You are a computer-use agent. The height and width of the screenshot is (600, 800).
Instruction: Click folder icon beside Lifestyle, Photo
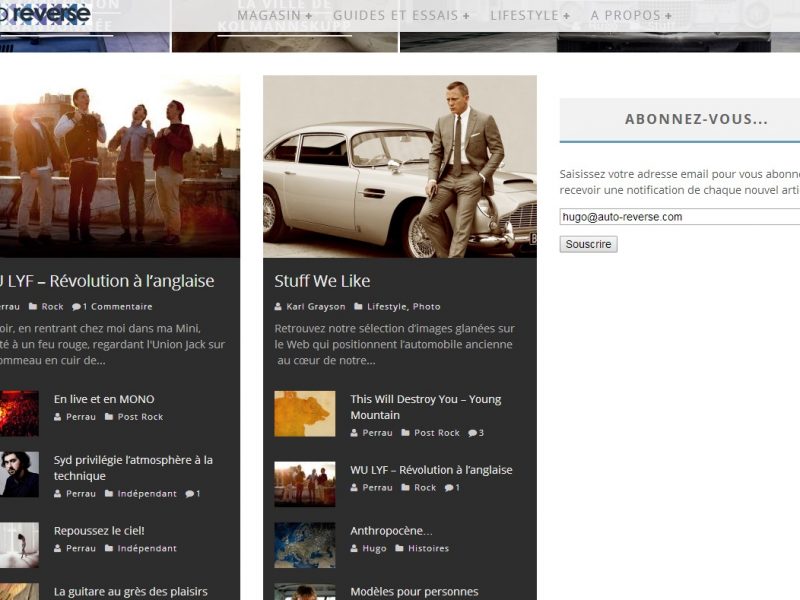(358, 307)
